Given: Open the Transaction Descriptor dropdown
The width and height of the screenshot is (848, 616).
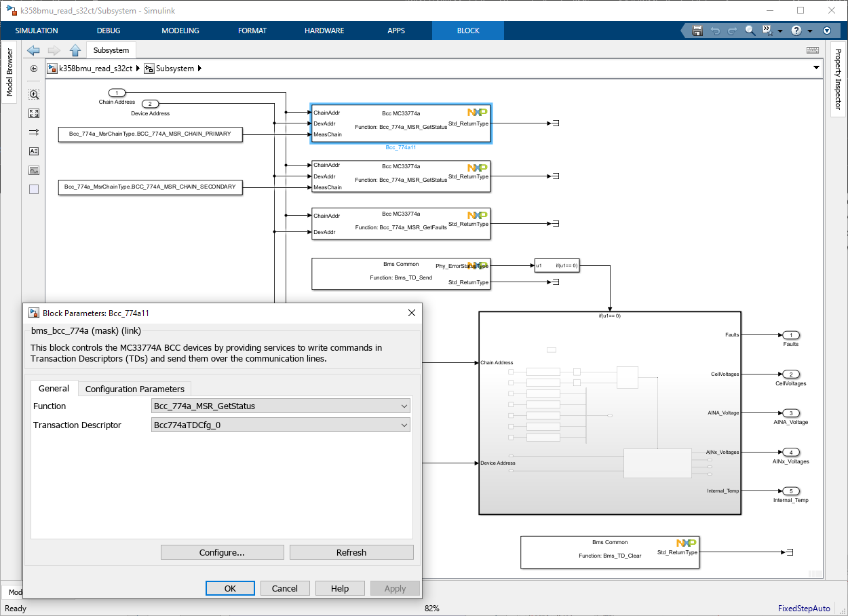Looking at the screenshot, I should coord(404,424).
